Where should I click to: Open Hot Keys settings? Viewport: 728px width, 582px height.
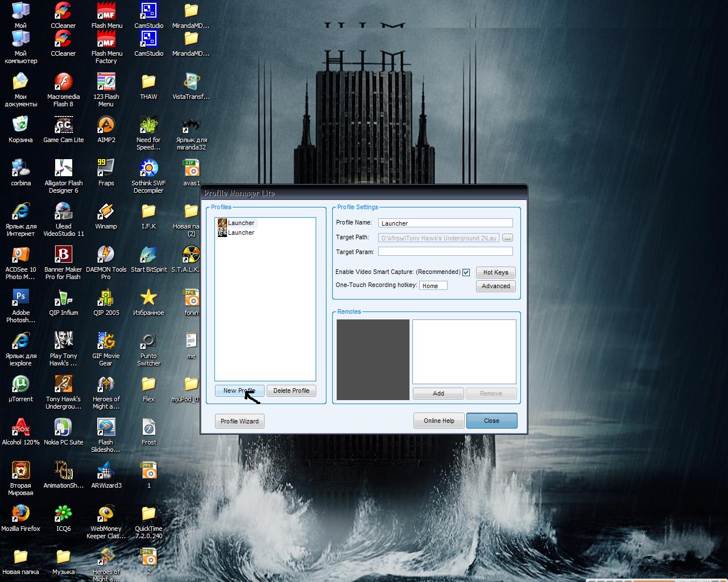(495, 272)
